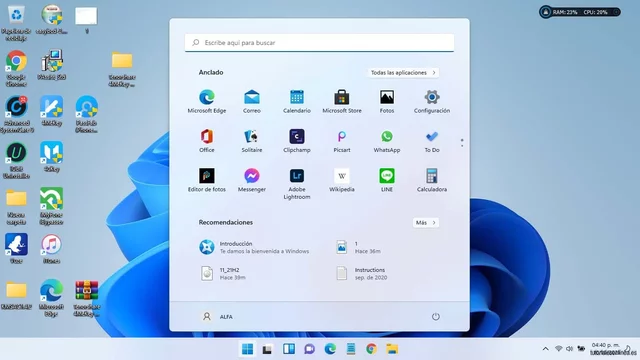
Task: Launch the Office app
Action: click(x=207, y=141)
